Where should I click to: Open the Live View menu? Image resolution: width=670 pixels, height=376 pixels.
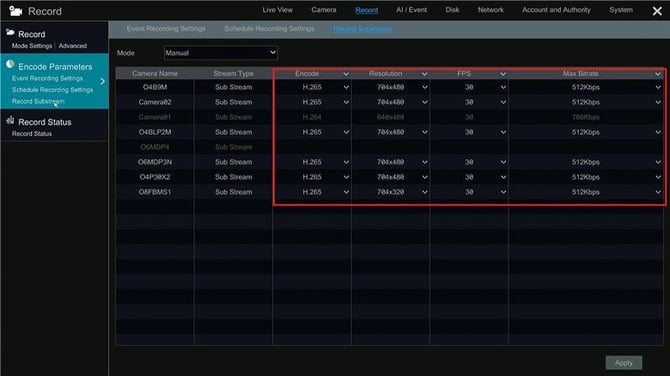pos(277,10)
